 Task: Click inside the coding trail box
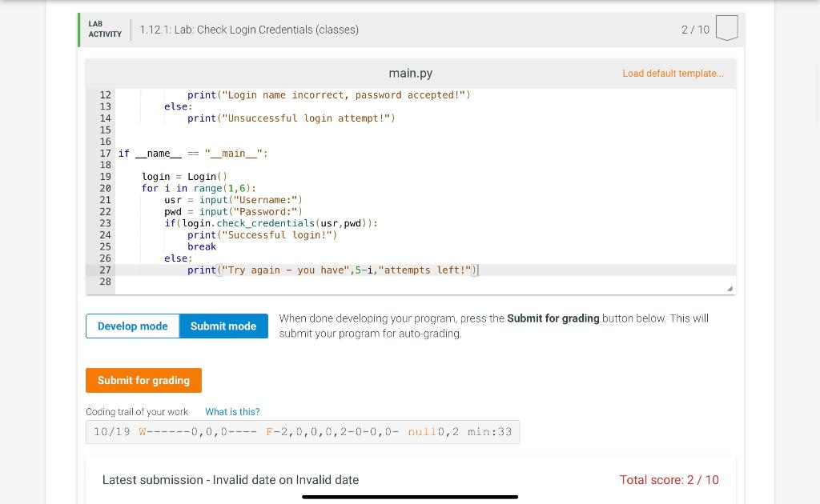pos(303,431)
